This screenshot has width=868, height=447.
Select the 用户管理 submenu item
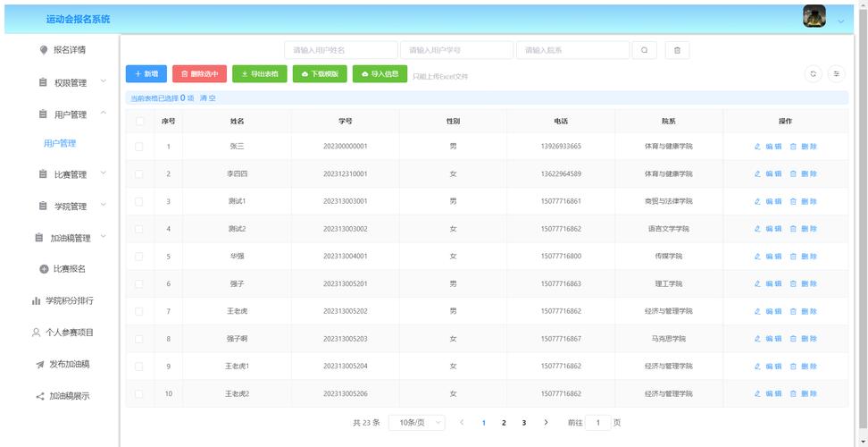click(60, 143)
